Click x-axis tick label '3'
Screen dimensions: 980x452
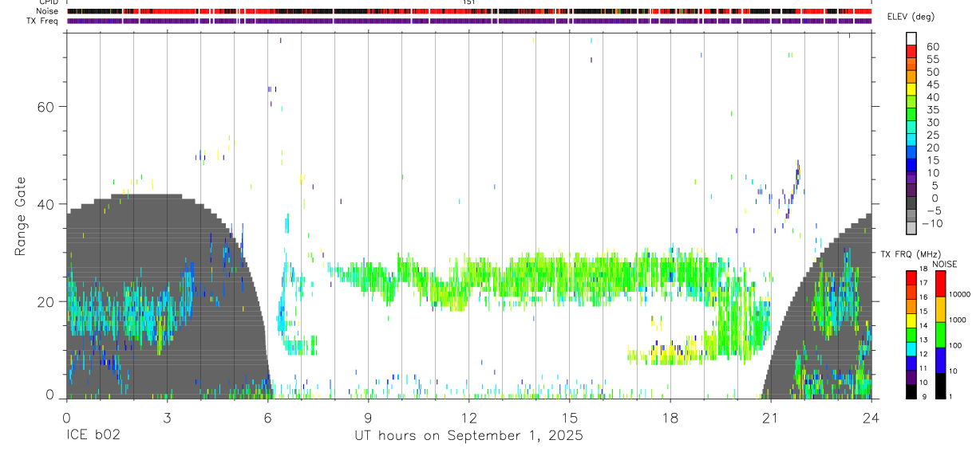tap(167, 418)
